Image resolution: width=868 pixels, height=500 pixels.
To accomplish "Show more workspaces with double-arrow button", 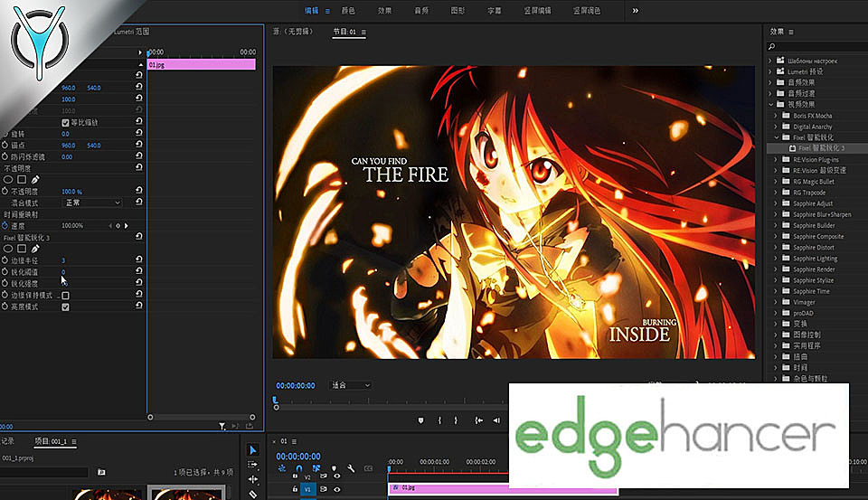I will coord(635,11).
